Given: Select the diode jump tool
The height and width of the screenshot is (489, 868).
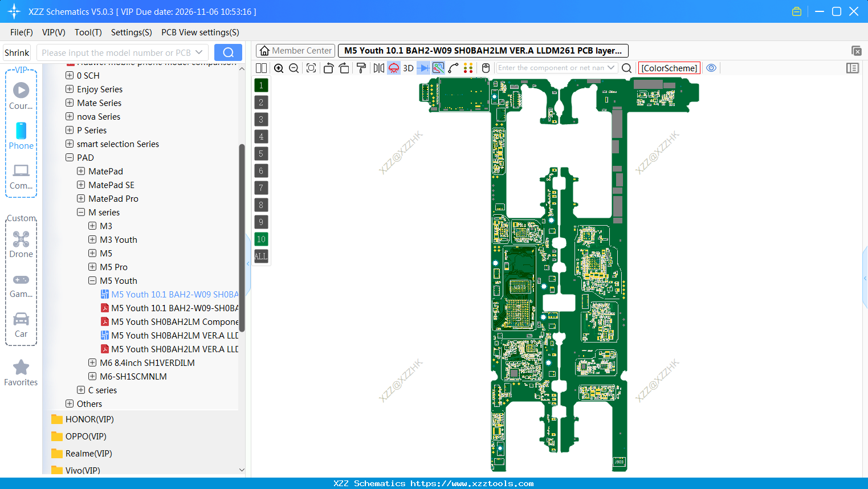Looking at the screenshot, I should tap(423, 68).
